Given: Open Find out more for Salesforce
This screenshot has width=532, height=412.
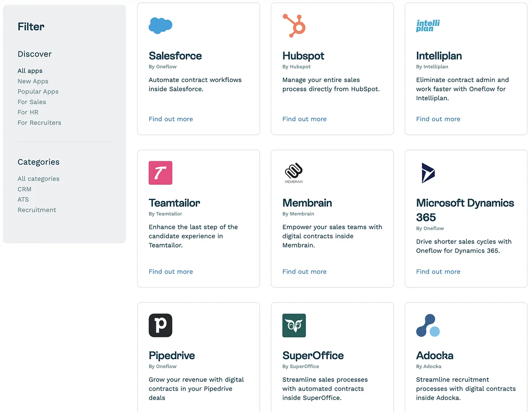Looking at the screenshot, I should point(171,119).
